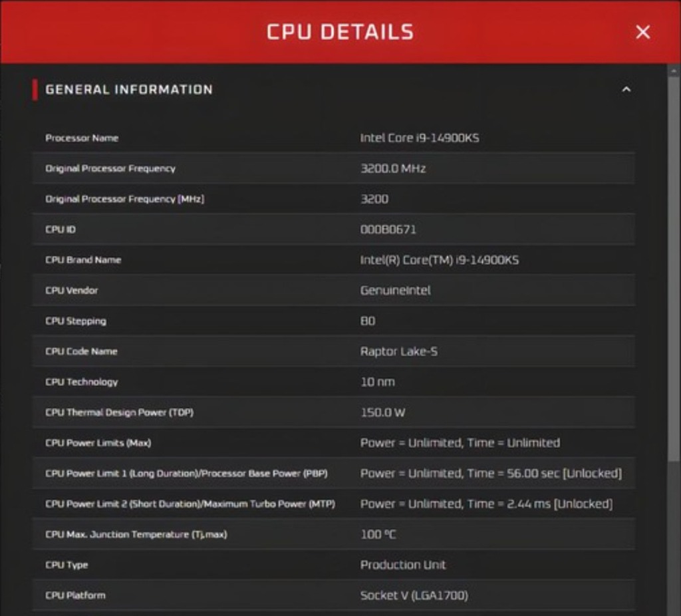This screenshot has height=616, width=681.
Task: Click the vertical scrollbar thumb
Action: [x=674, y=269]
